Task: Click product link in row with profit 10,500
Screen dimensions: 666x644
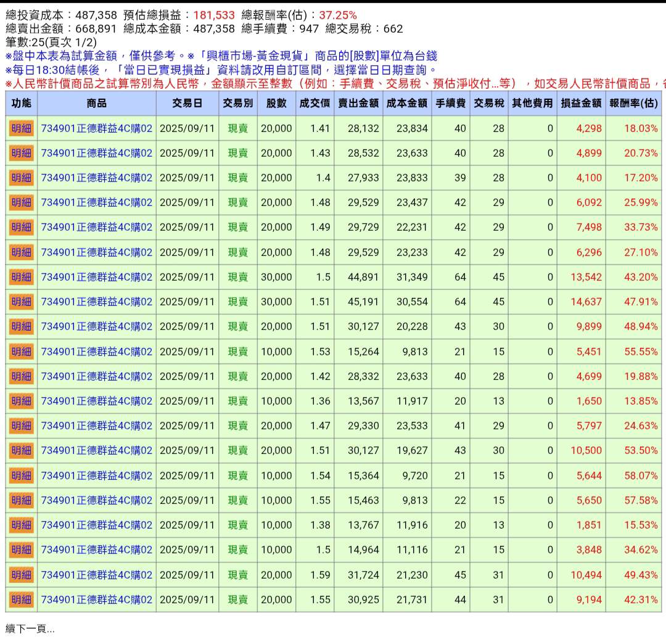Action: coord(96,450)
